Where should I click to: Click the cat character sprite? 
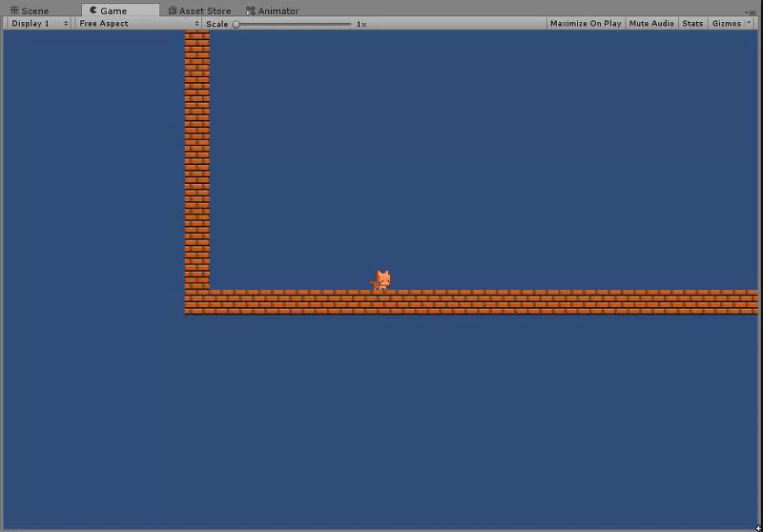pyautogui.click(x=381, y=280)
